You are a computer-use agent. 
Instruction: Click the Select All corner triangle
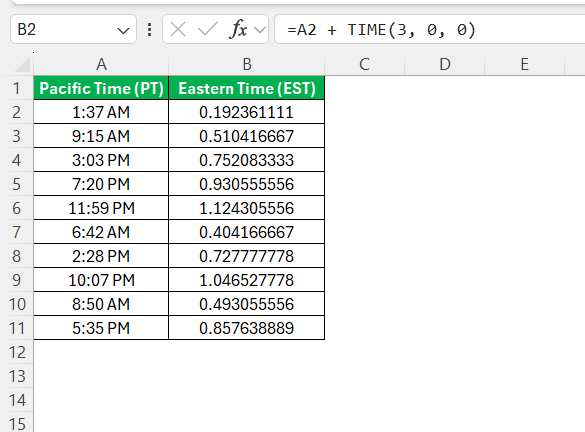tap(22, 64)
